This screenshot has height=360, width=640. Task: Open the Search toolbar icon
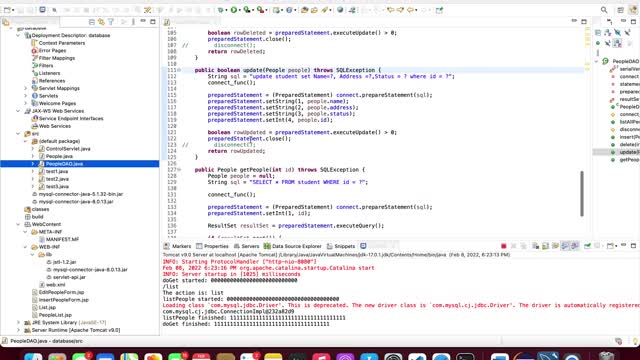325,10
